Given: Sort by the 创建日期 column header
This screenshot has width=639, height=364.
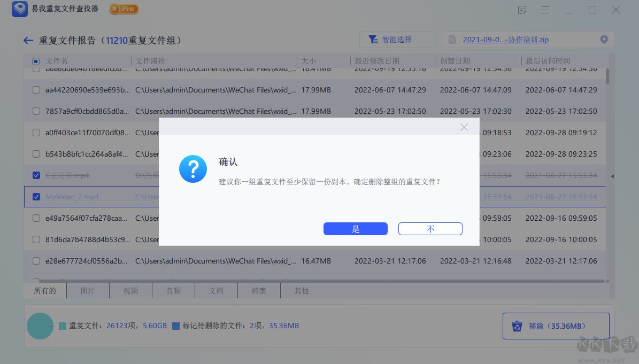Looking at the screenshot, I should point(455,61).
